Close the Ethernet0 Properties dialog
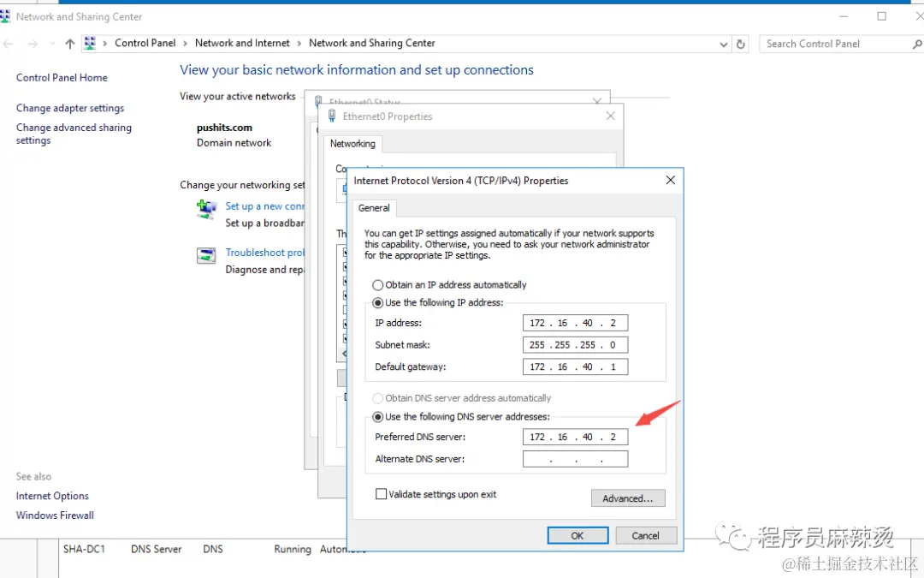924x578 pixels. point(611,116)
